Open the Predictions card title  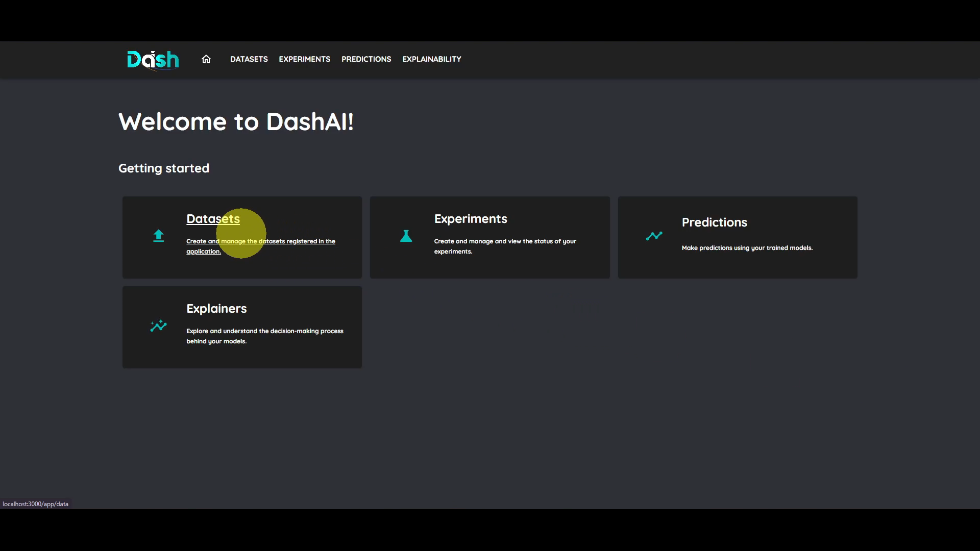[x=715, y=222]
